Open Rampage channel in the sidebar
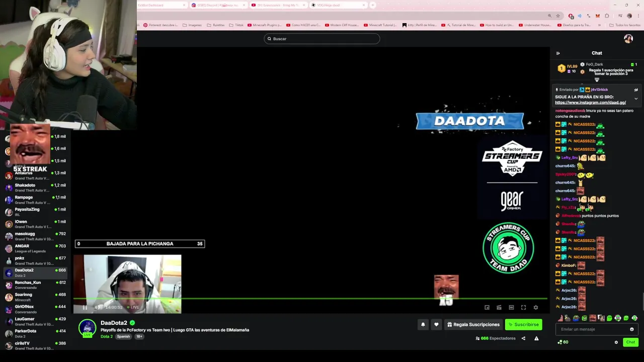The image size is (644, 362). coord(35,200)
